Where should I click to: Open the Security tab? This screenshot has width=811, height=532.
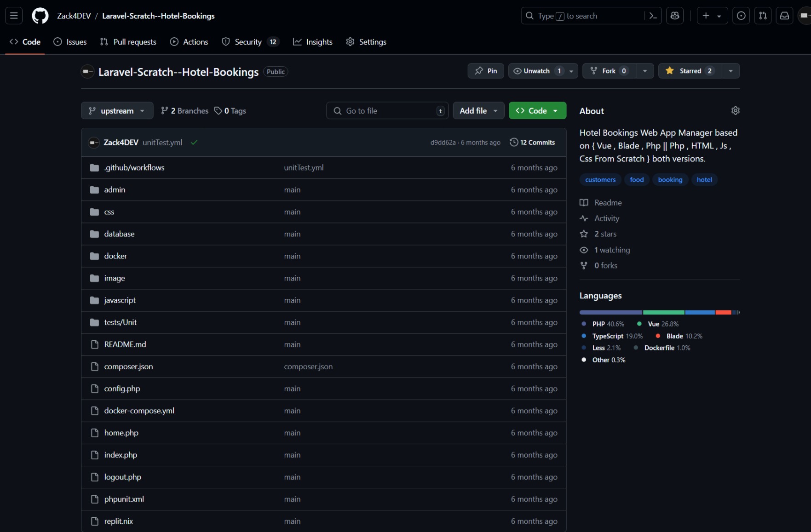[x=251, y=42]
